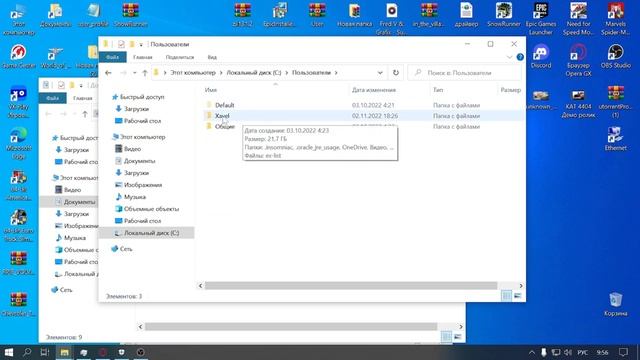Select the Recycle Bin (Корзина) icon
The height and width of the screenshot is (360, 640).
[x=616, y=304]
